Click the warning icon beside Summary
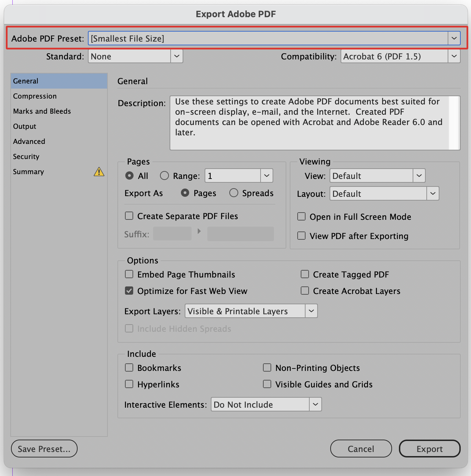 point(99,172)
